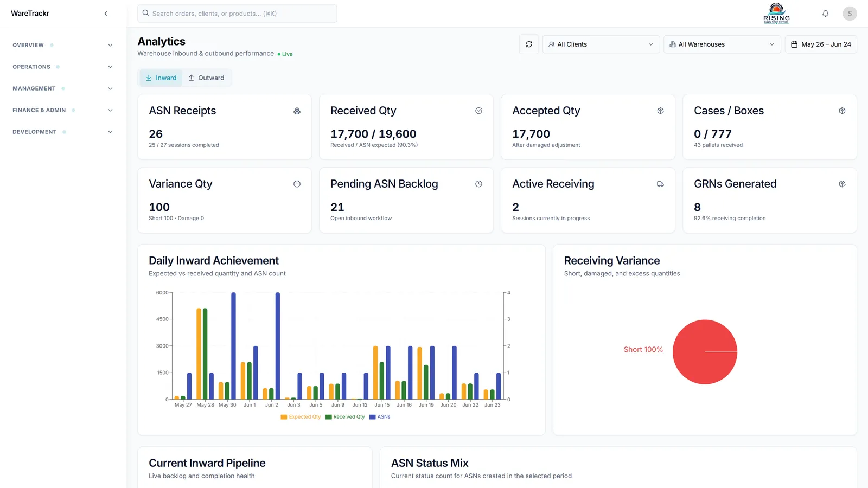Image resolution: width=868 pixels, height=488 pixels.
Task: Toggle ASNs legend series
Action: coord(380,417)
